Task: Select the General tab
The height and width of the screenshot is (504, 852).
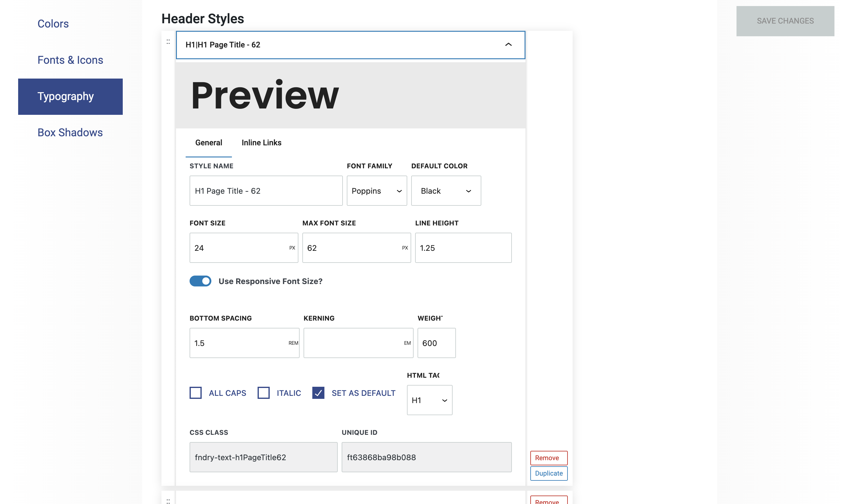Action: (208, 143)
